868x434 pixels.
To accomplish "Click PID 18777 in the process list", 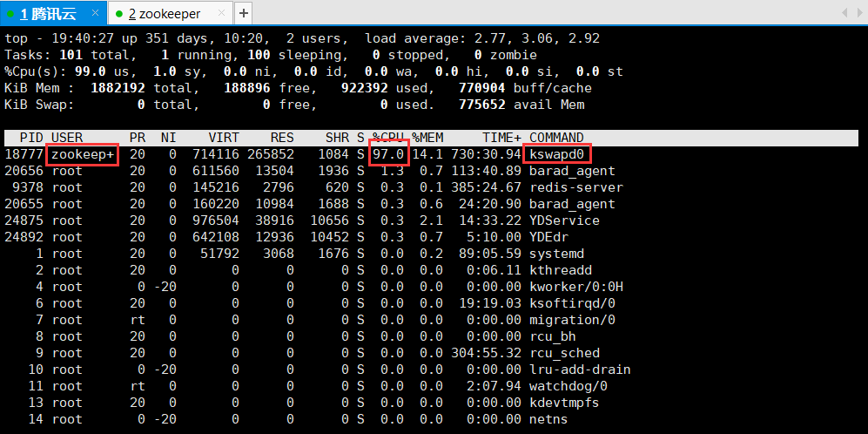I will (24, 154).
